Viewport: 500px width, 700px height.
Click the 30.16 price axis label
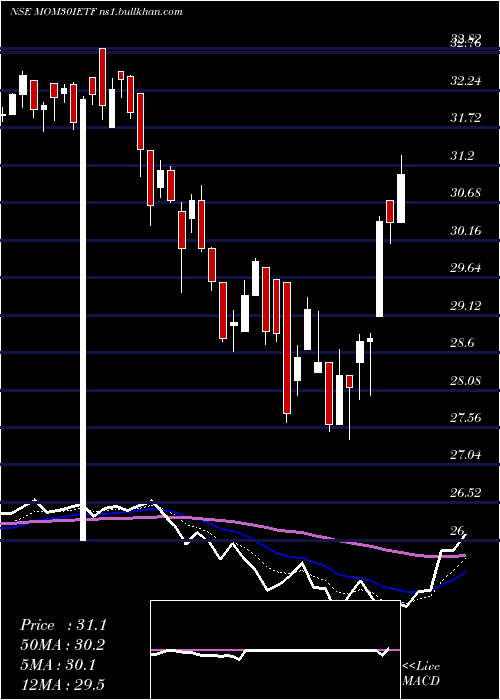pos(466,231)
